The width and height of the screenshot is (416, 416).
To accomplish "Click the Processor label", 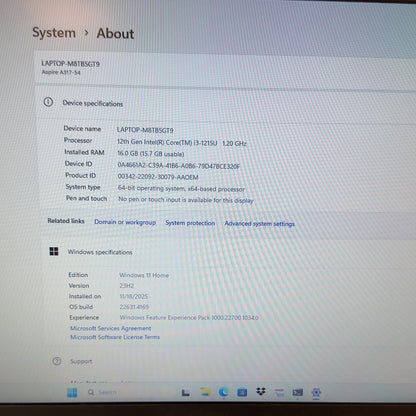I will [x=78, y=140].
